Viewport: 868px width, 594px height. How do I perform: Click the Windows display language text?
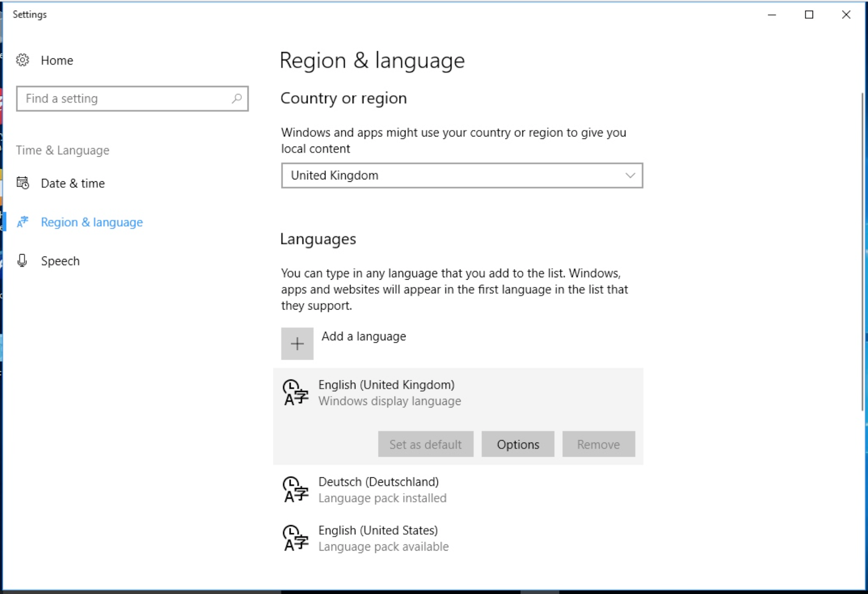tap(390, 401)
